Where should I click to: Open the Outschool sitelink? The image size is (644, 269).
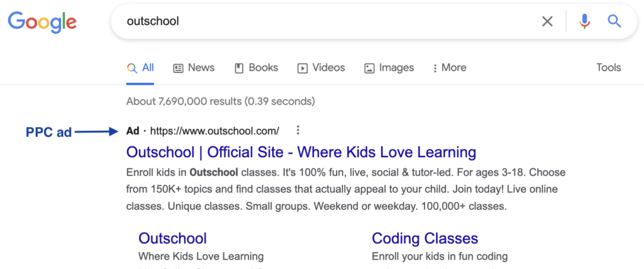172,239
